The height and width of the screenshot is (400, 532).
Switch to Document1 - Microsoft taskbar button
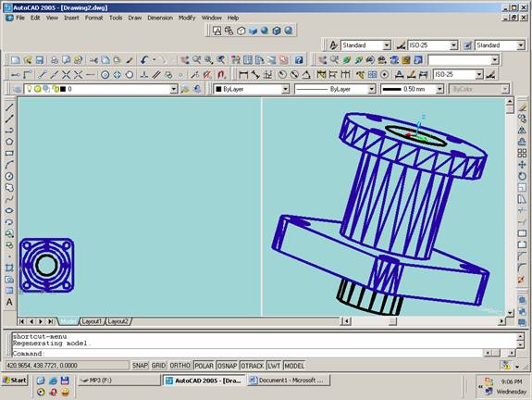click(x=288, y=381)
